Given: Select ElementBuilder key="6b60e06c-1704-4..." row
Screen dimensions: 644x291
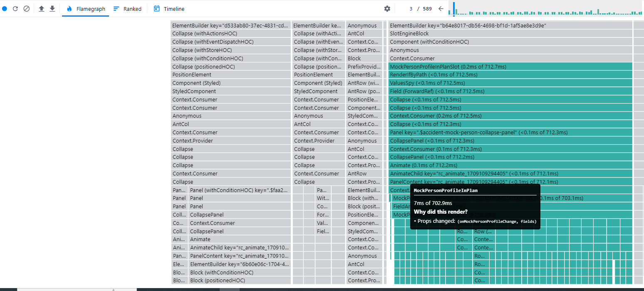Looking at the screenshot, I should point(240,264).
